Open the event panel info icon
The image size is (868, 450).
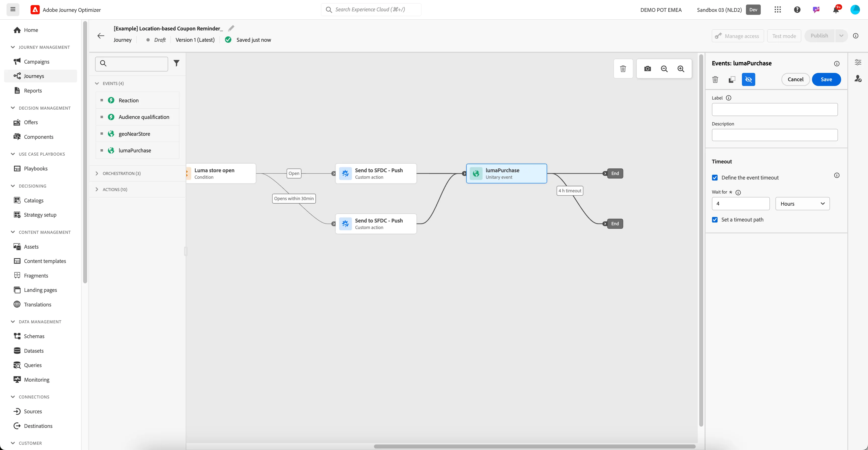[x=837, y=64]
